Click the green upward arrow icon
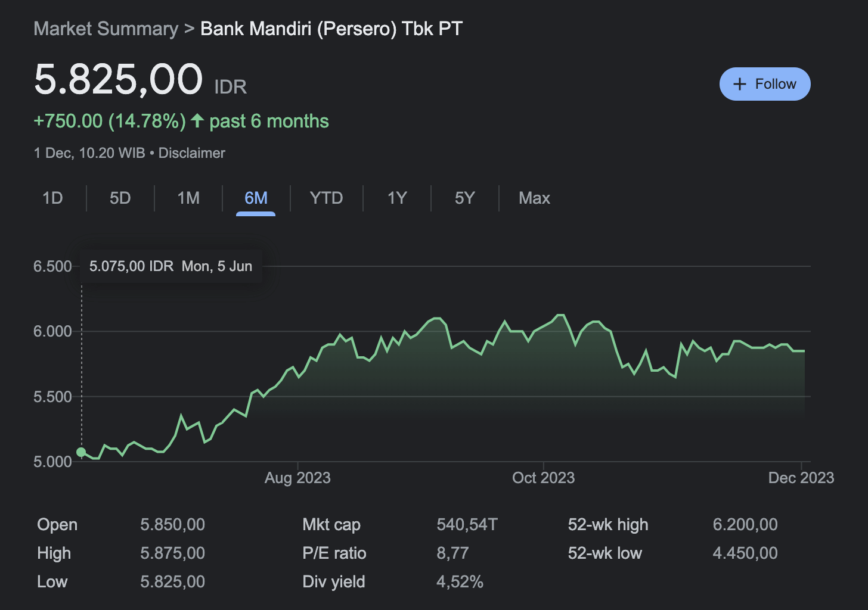868x610 pixels. tap(197, 121)
